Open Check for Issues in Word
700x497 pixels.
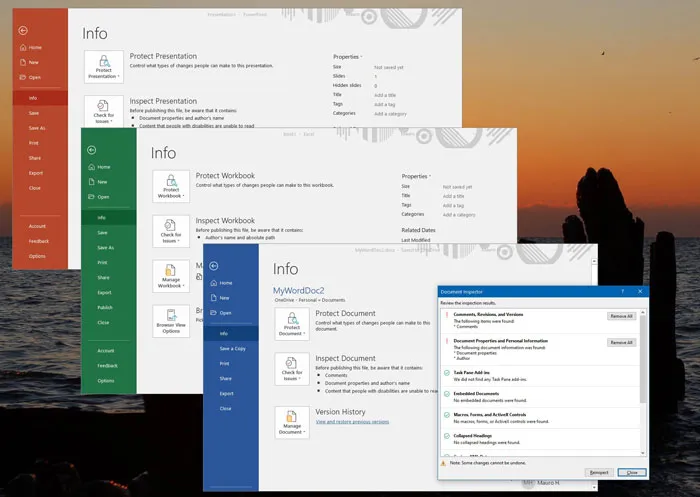pos(292,369)
